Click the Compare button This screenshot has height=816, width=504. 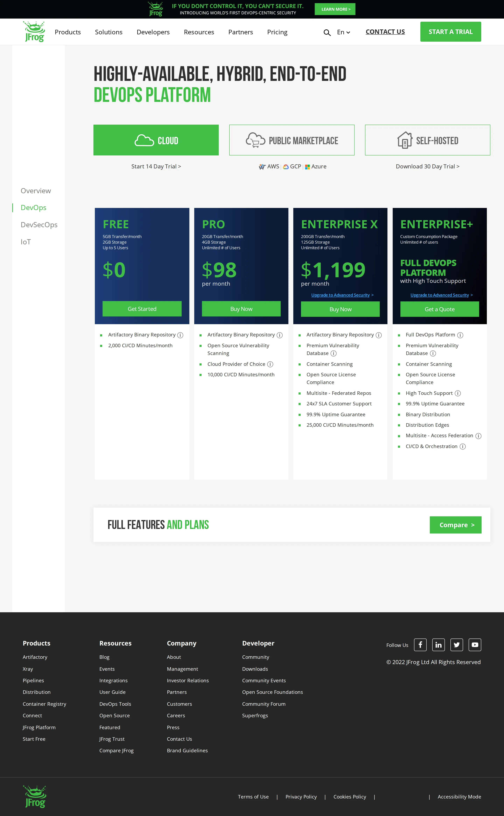(455, 525)
